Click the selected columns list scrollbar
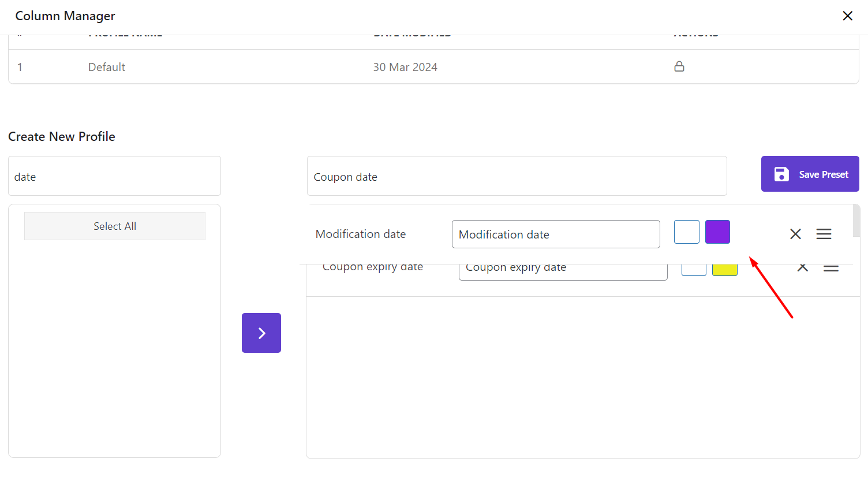This screenshot has height=481, width=868. coord(856,221)
